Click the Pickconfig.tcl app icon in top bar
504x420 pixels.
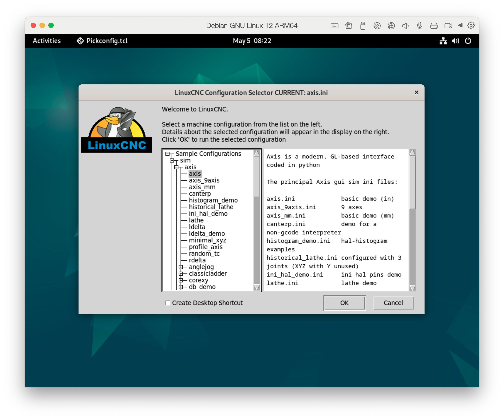pyautogui.click(x=80, y=41)
